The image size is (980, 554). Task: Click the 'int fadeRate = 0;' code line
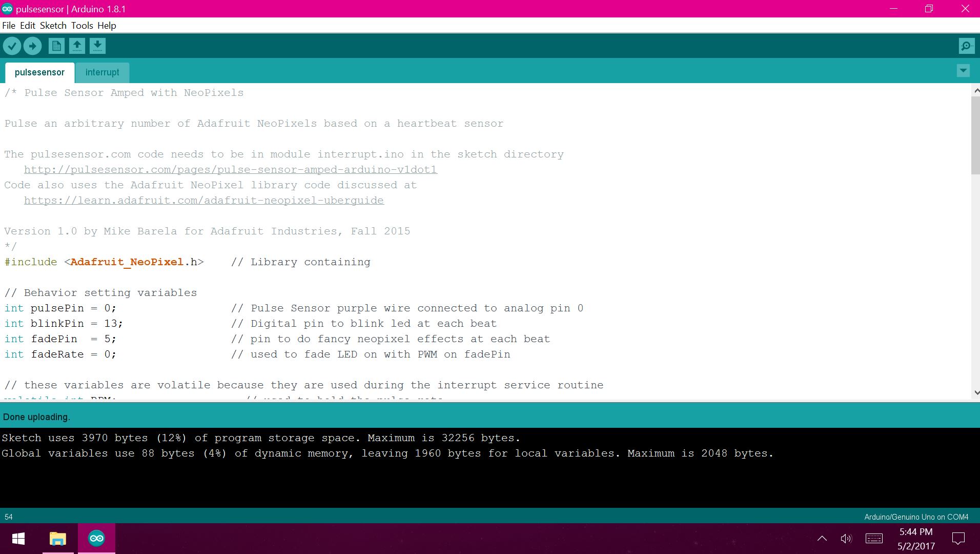[x=60, y=354]
